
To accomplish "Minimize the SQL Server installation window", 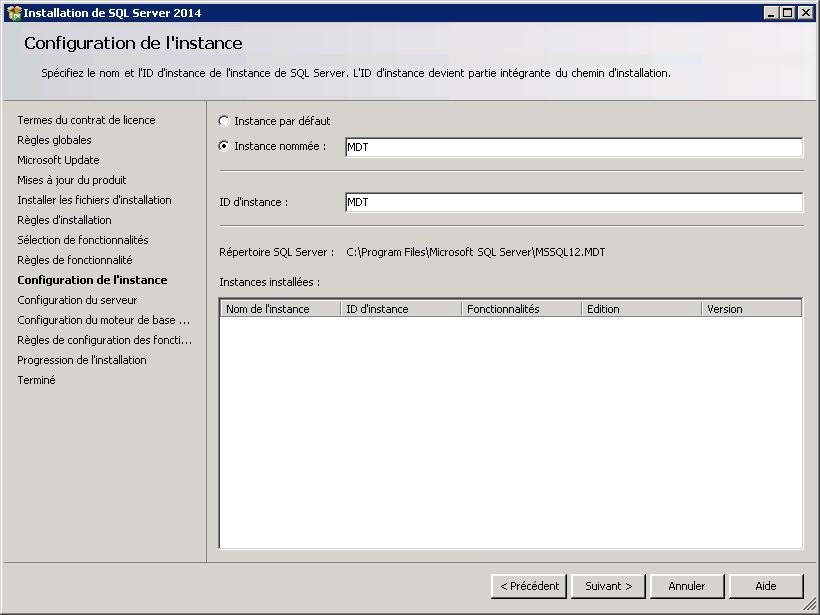I will [770, 13].
